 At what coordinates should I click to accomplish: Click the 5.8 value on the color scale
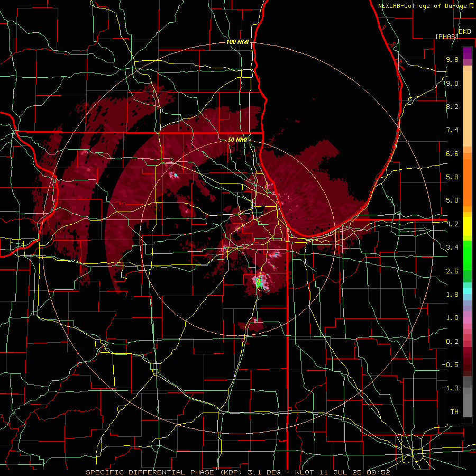(x=452, y=177)
